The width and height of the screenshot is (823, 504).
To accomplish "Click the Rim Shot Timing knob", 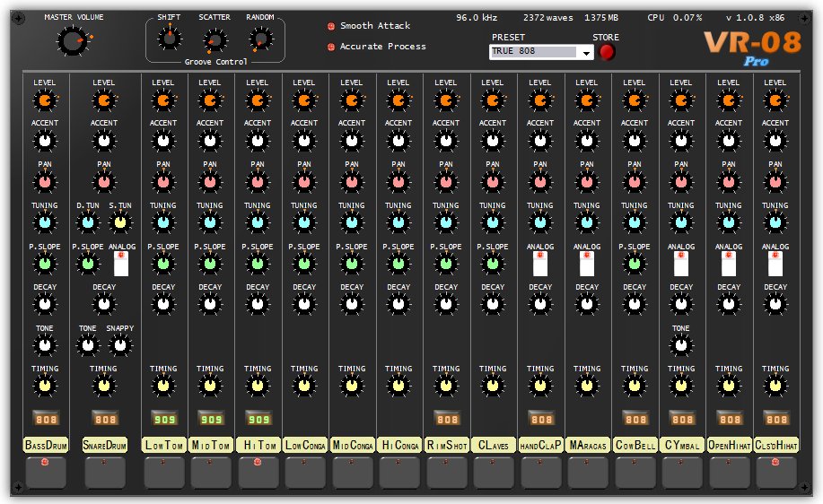I will (x=446, y=386).
